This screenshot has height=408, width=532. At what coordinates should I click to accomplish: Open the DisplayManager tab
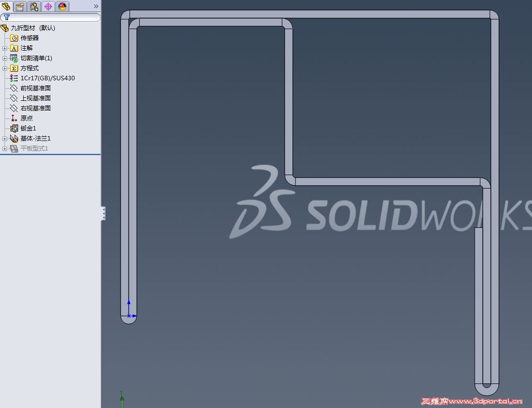(62, 6)
